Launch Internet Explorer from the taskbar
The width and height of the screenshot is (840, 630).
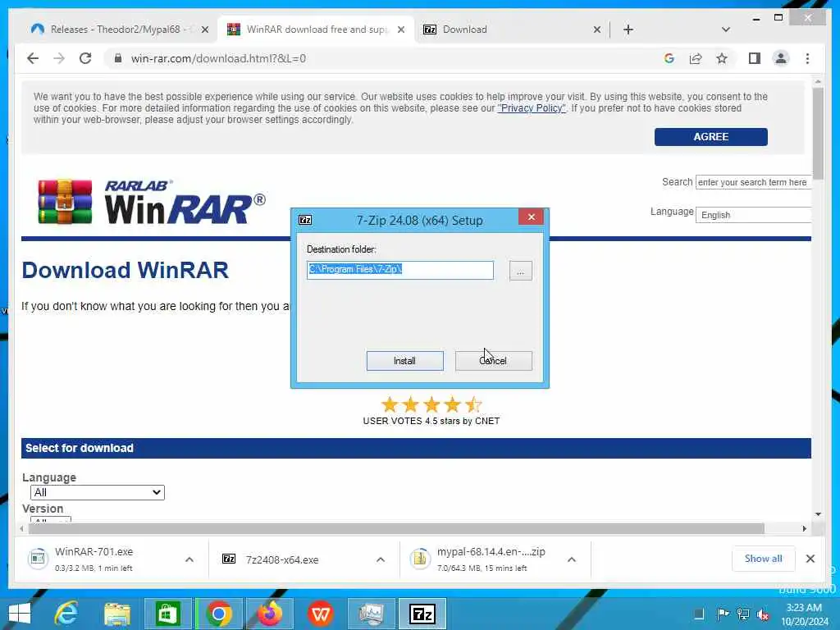(x=66, y=614)
